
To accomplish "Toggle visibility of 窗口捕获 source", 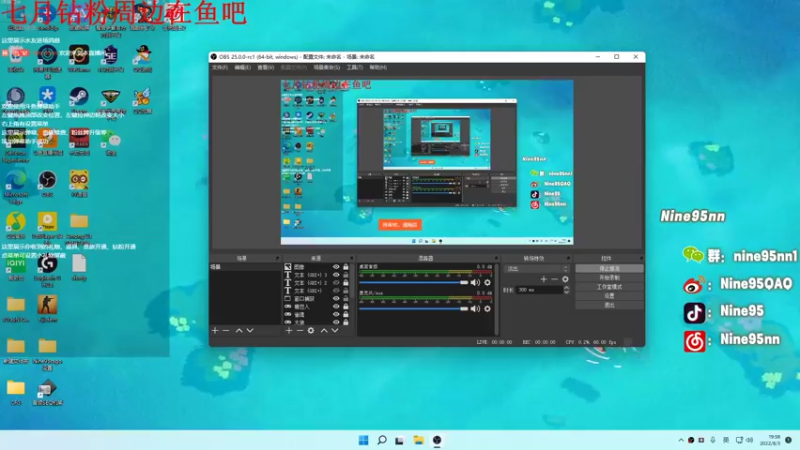I will coord(336,298).
